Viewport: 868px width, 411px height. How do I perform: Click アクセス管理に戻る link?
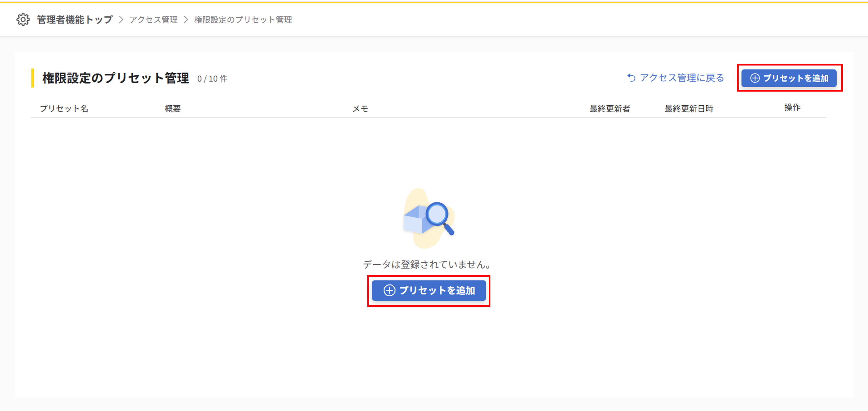676,78
